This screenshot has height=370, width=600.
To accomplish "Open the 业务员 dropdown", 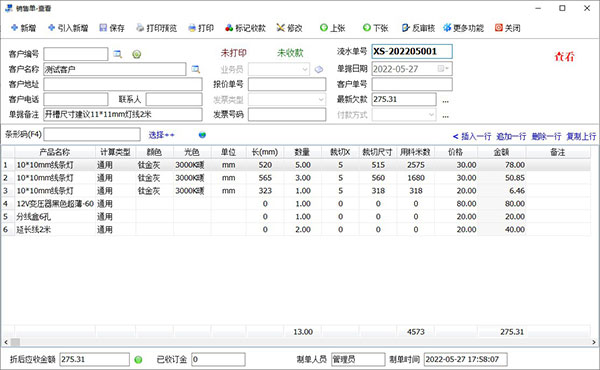I will pyautogui.click(x=305, y=69).
